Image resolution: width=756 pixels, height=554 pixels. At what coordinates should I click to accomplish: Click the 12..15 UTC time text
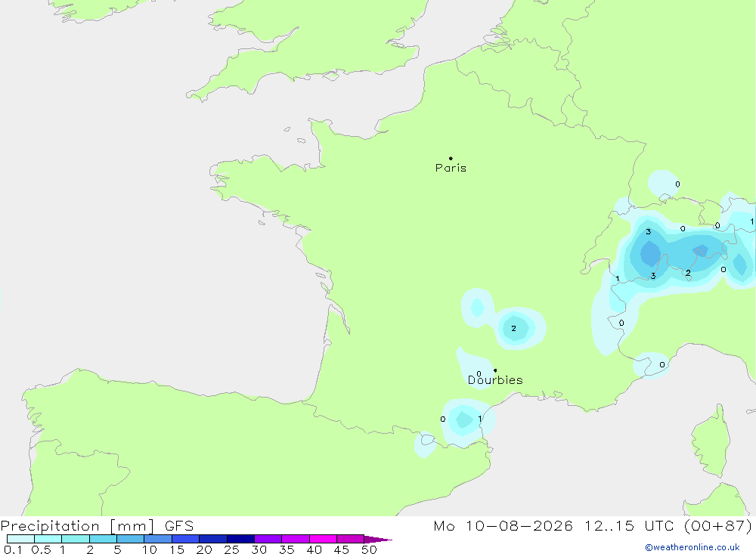pyautogui.click(x=629, y=525)
